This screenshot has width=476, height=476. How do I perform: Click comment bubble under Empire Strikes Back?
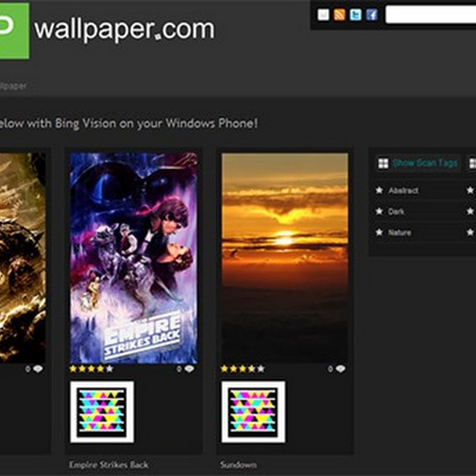point(189,369)
